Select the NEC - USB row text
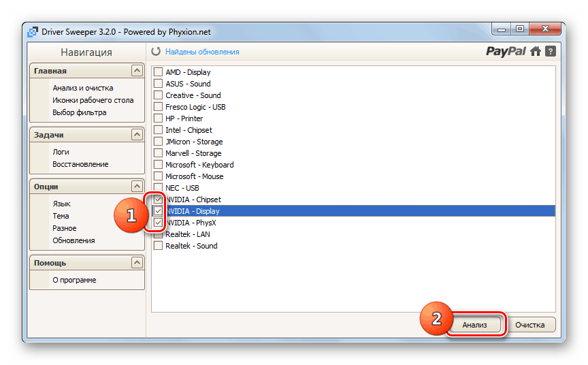 point(182,188)
